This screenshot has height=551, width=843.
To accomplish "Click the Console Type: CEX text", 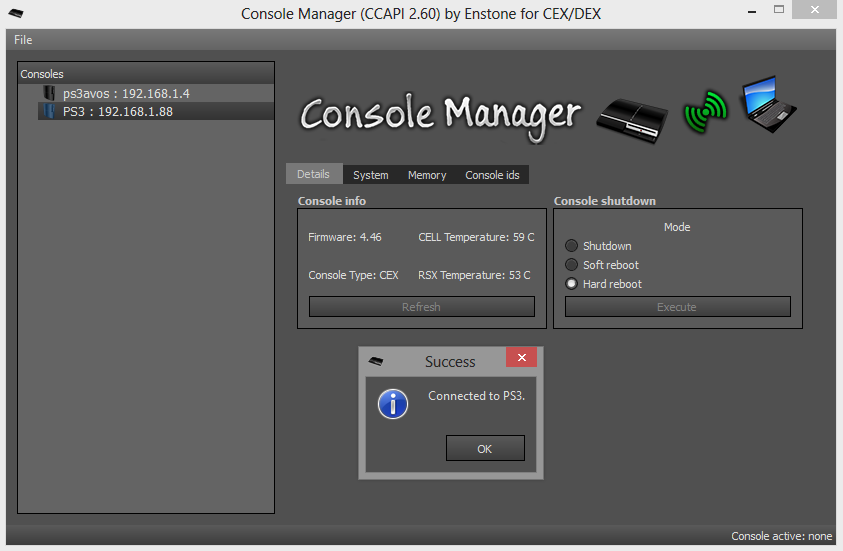I will coord(353,275).
